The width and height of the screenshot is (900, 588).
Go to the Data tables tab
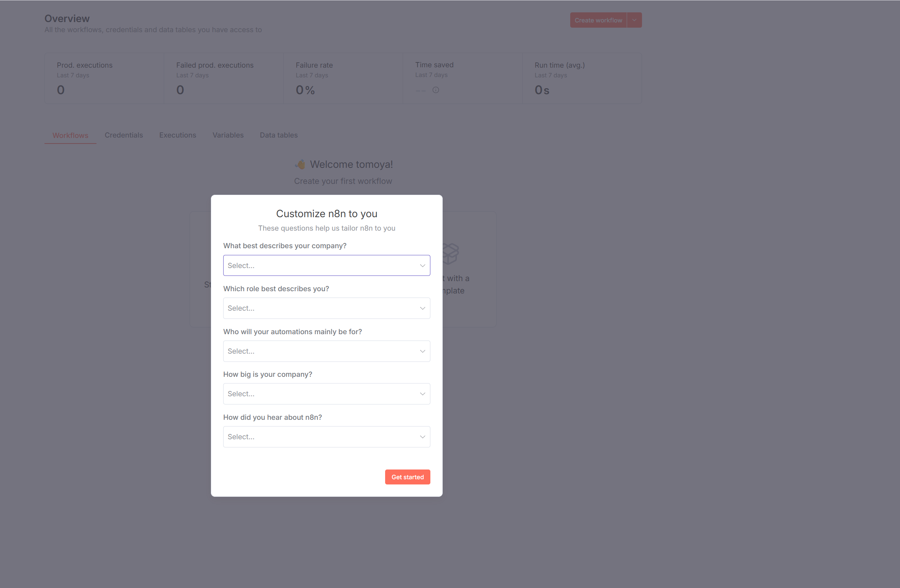click(x=278, y=135)
